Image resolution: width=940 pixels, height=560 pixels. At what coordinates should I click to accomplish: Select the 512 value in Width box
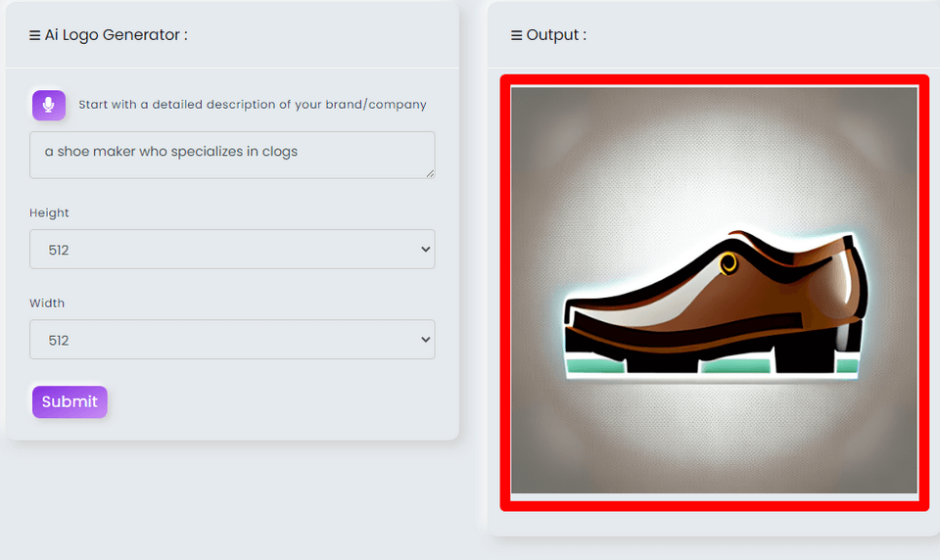[x=59, y=341]
